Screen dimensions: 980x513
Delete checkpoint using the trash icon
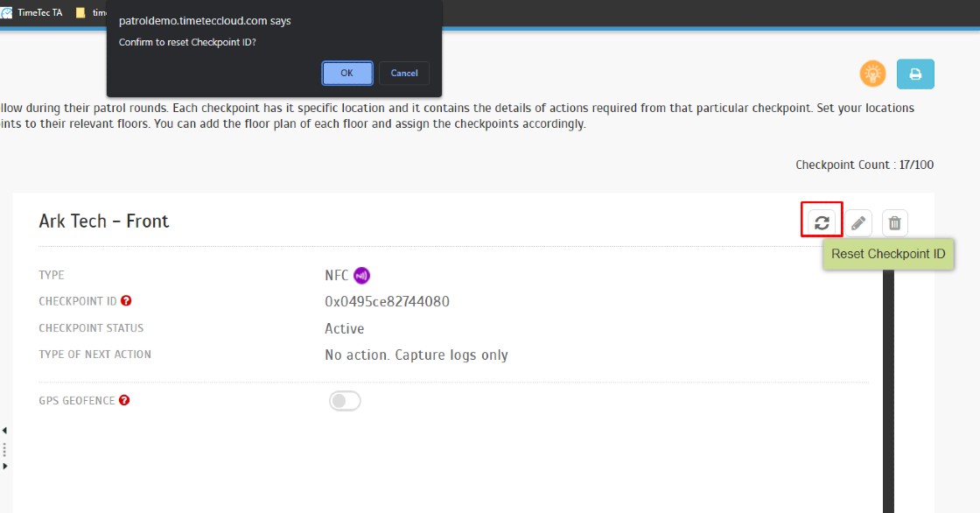pyautogui.click(x=894, y=223)
